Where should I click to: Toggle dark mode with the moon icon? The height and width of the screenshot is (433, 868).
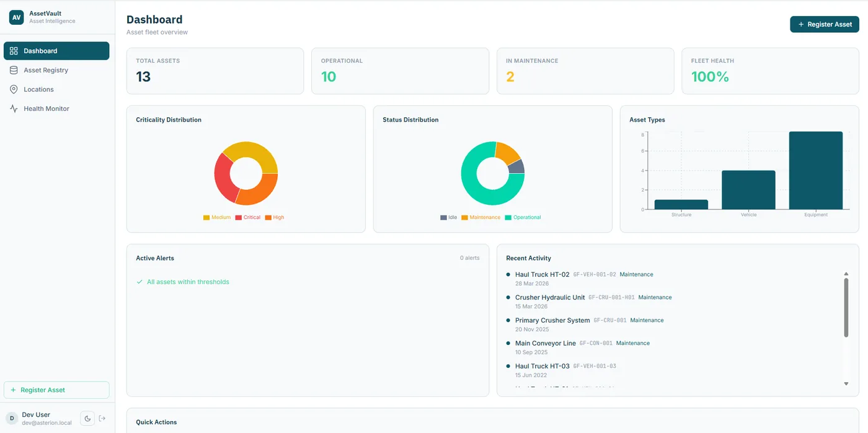point(87,419)
